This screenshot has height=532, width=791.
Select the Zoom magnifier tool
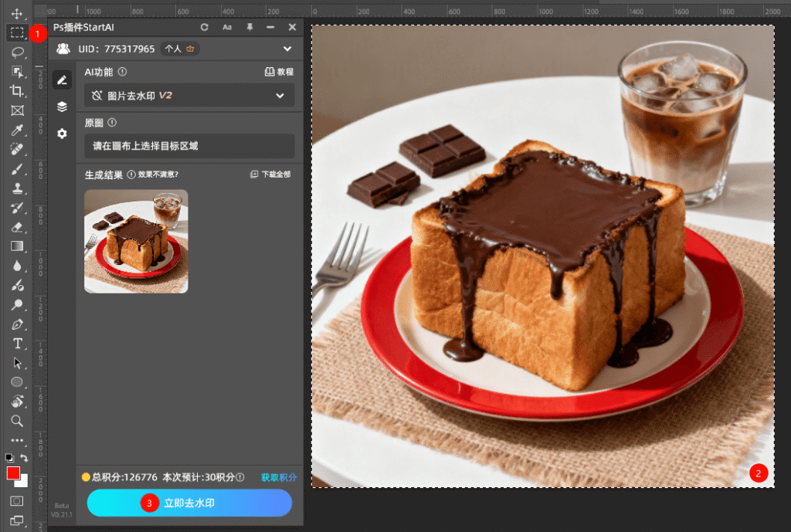16,421
